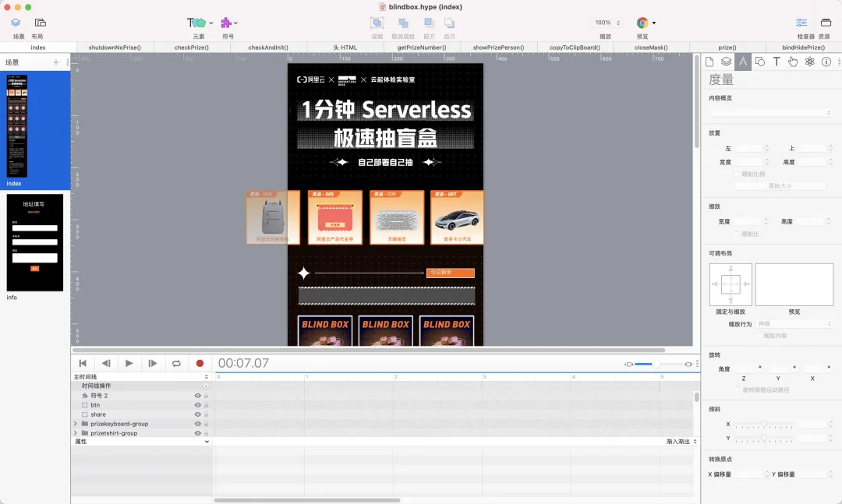Screen dimensions: 842x504
Task: Switch to the 头 HTML tab
Action: coord(345,48)
